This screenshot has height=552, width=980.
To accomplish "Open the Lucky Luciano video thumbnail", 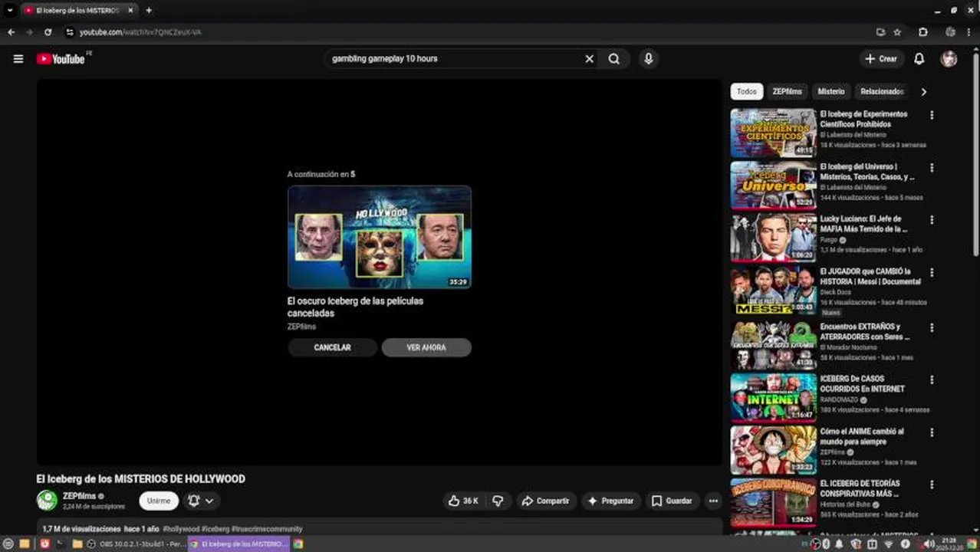I will (773, 238).
